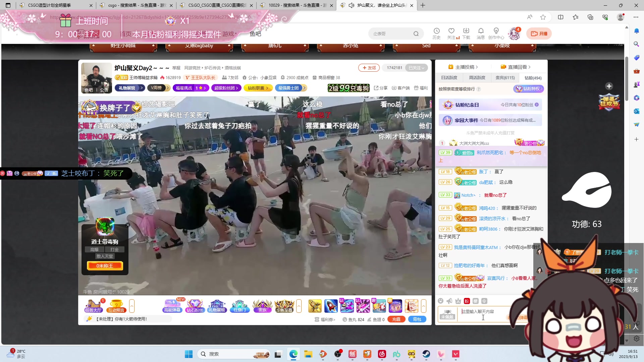Open the 背包 backpack button
The width and height of the screenshot is (644, 362).
(417, 319)
